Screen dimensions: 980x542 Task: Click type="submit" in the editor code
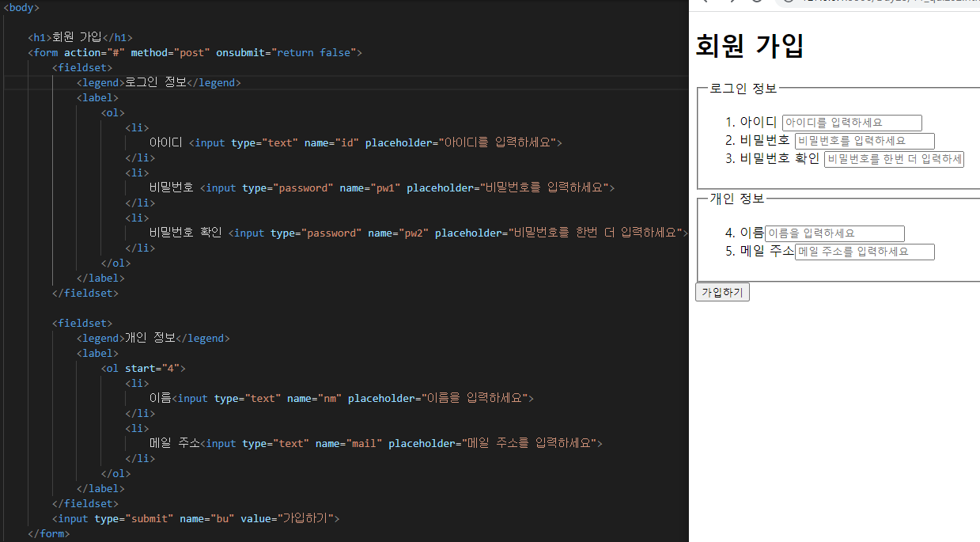coord(134,518)
